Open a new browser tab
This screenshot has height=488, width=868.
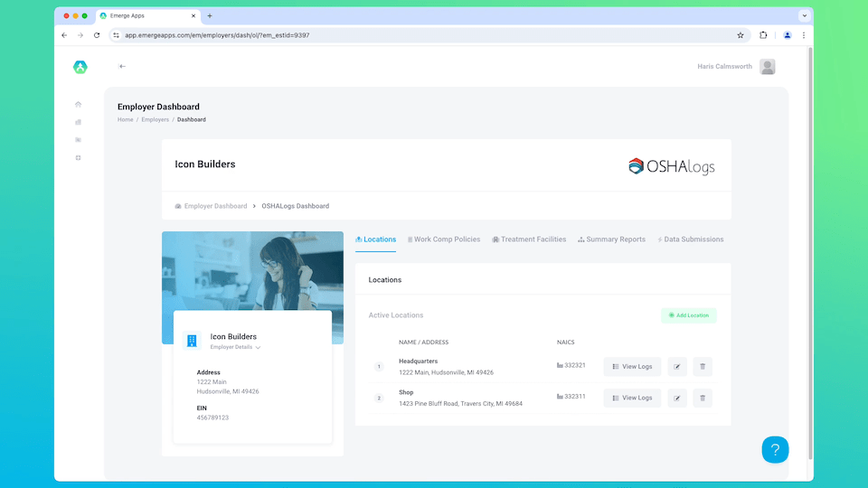point(210,16)
